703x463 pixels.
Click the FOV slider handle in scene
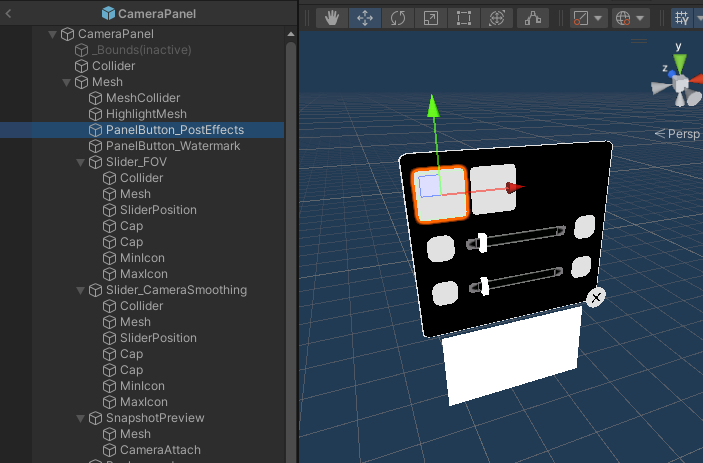click(482, 242)
